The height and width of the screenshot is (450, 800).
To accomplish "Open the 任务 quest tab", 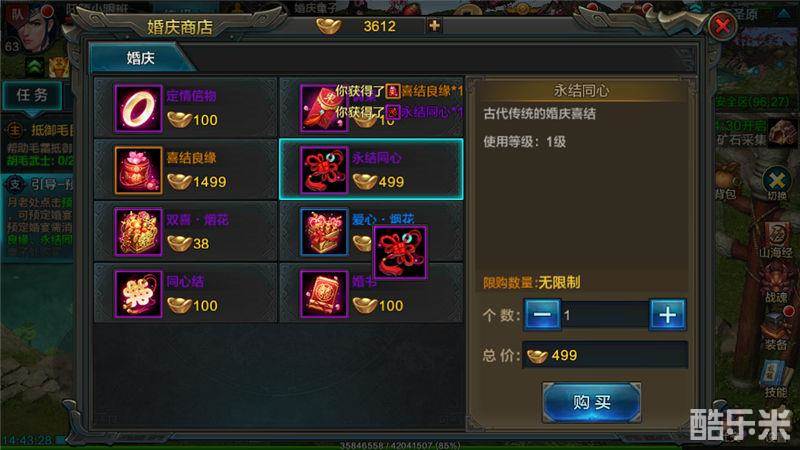I will tap(32, 95).
